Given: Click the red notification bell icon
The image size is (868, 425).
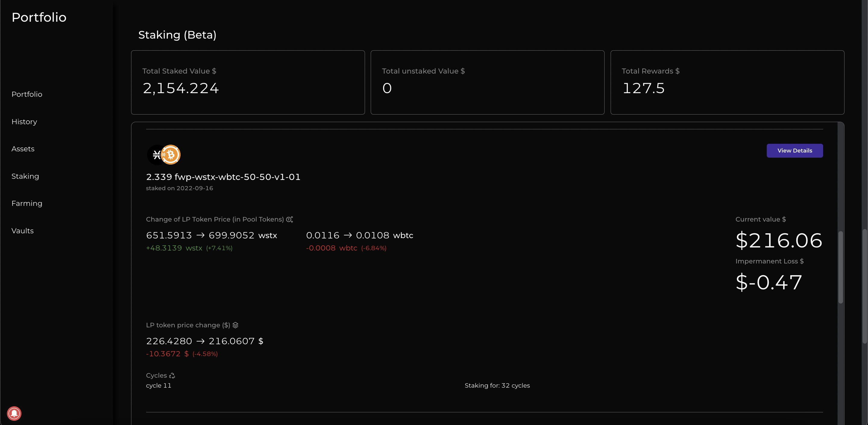Looking at the screenshot, I should point(14,413).
